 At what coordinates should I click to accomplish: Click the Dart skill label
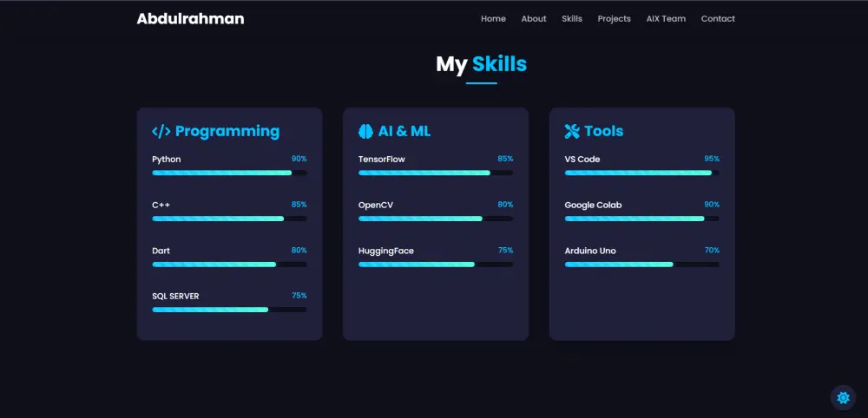click(x=161, y=251)
